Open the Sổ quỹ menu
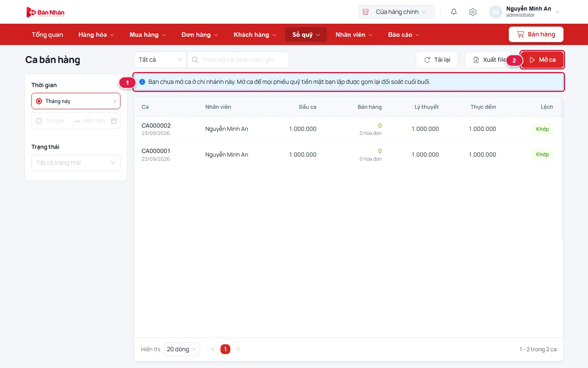Screen dimensions: 588x368 tap(306, 35)
